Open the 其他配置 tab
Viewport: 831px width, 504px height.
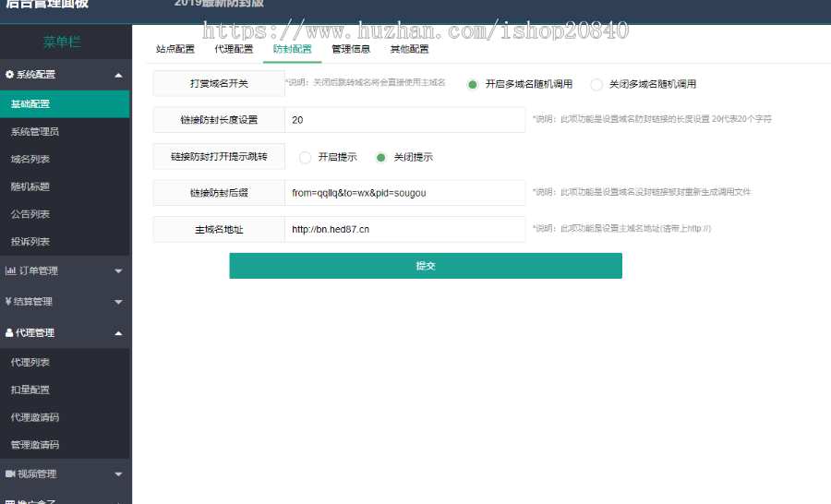pos(409,49)
